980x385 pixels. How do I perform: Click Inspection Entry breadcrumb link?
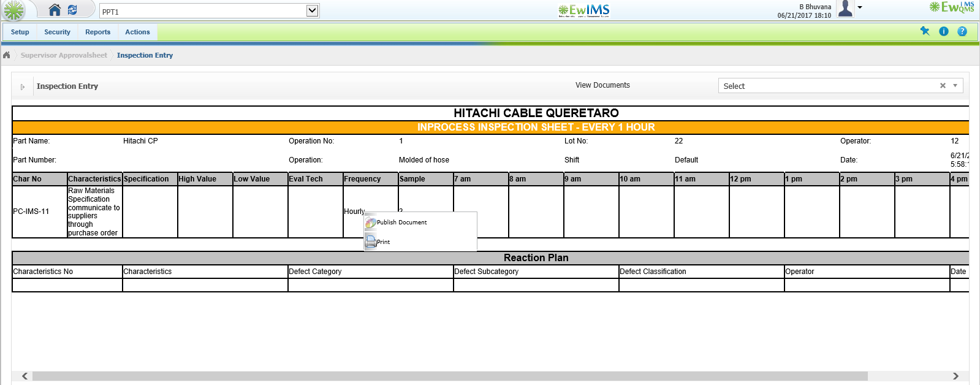click(145, 55)
